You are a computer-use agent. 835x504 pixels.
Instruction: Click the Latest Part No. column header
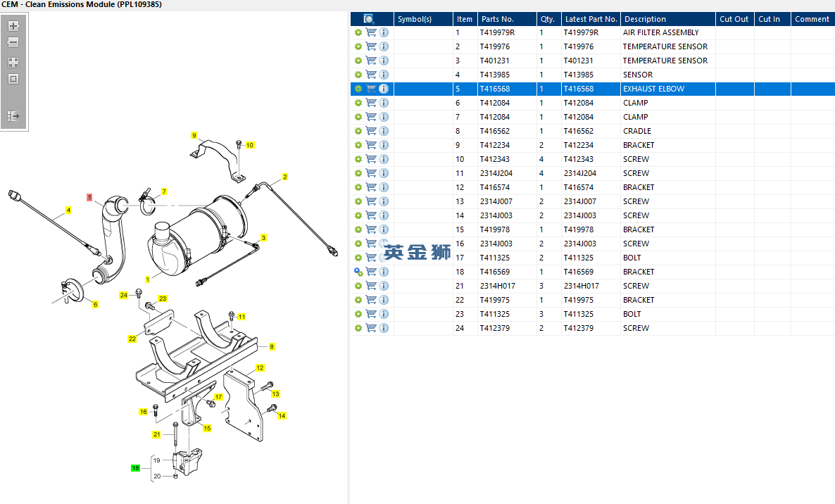coord(591,19)
